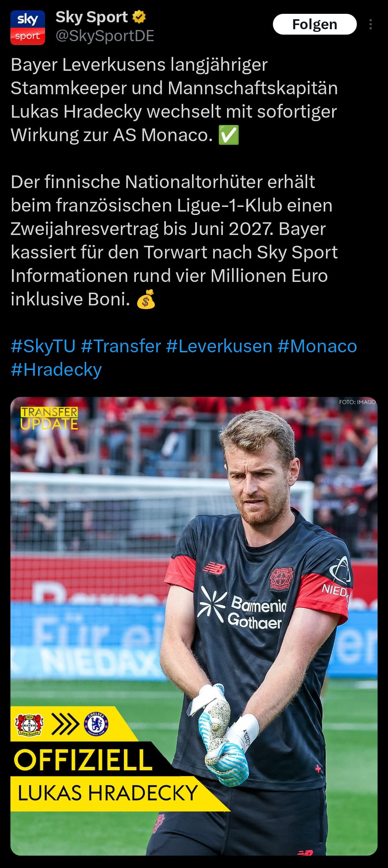Open the #SkyTU hashtag
388x868 pixels.
tap(43, 346)
